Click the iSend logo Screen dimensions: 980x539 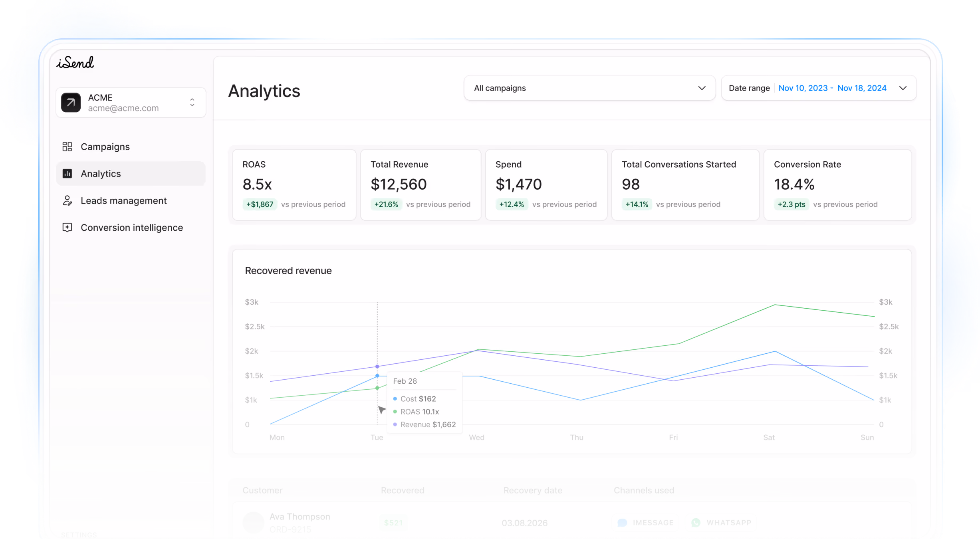point(75,62)
